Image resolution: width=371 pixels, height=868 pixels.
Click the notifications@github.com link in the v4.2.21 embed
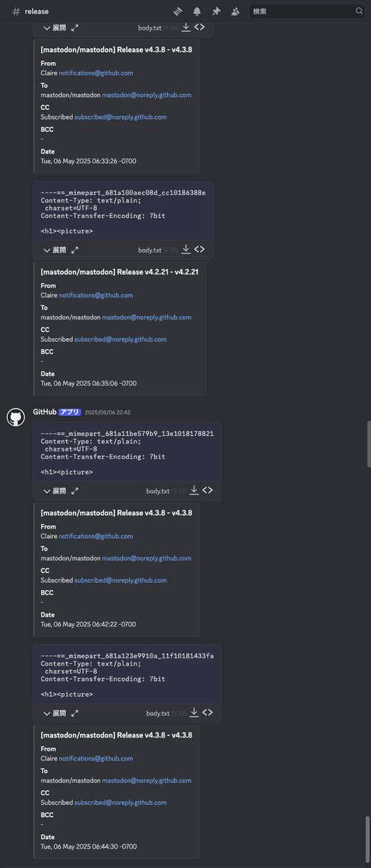[96, 295]
